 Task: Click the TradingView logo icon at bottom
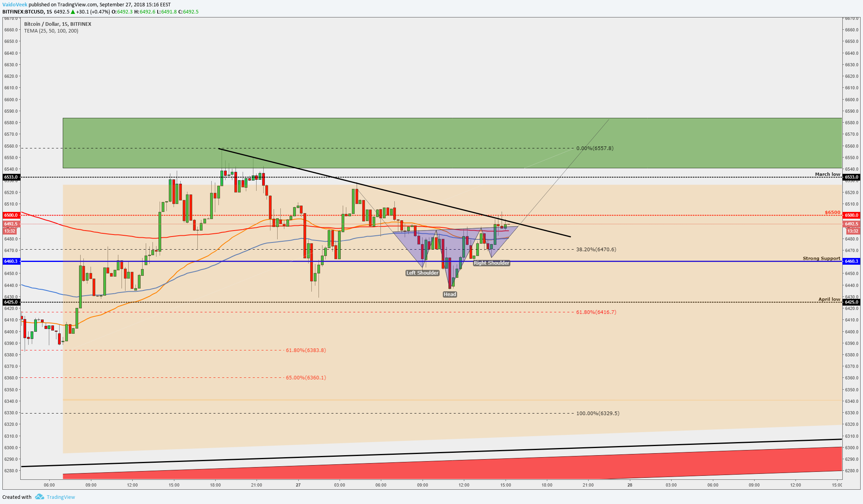[39, 497]
